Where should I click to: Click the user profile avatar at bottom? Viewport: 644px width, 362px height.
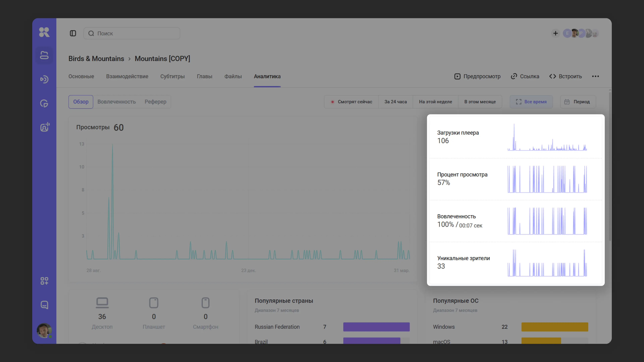pos(44,330)
